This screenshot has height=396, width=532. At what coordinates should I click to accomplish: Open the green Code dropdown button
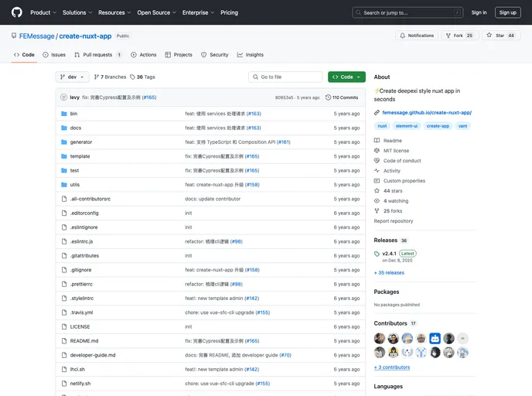click(x=346, y=77)
